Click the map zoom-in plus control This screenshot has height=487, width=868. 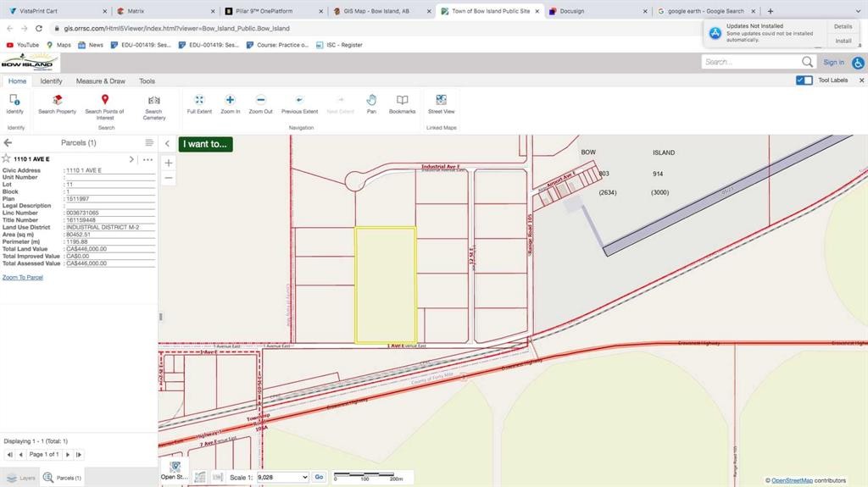pyautogui.click(x=168, y=163)
